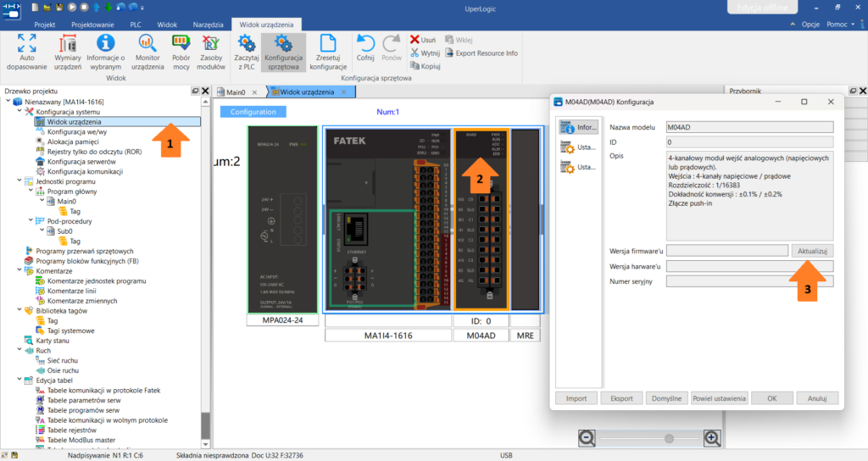Screen dimensions: 868x461
Task: Click Wytnij cut item
Action: (x=426, y=53)
